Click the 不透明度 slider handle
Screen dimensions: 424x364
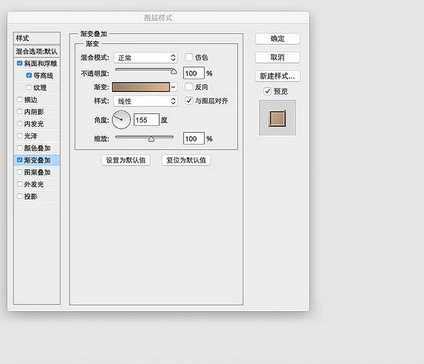(174, 71)
